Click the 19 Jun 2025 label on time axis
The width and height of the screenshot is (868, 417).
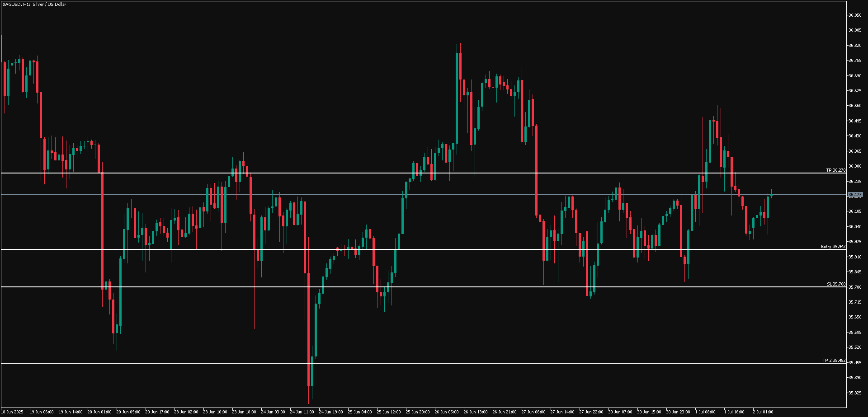(x=13, y=412)
